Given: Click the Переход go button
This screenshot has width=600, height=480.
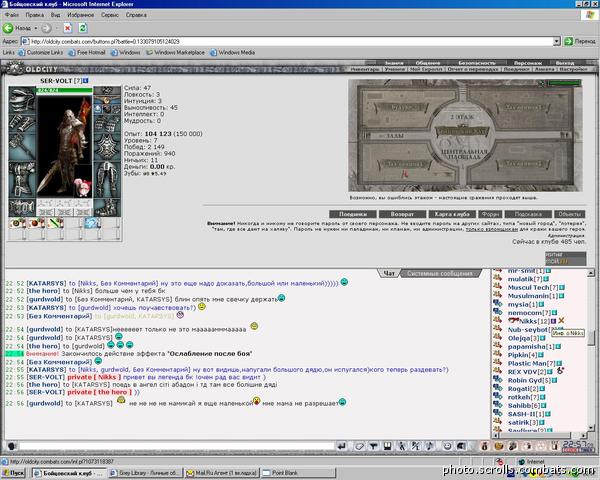Looking at the screenshot, I should 580,41.
